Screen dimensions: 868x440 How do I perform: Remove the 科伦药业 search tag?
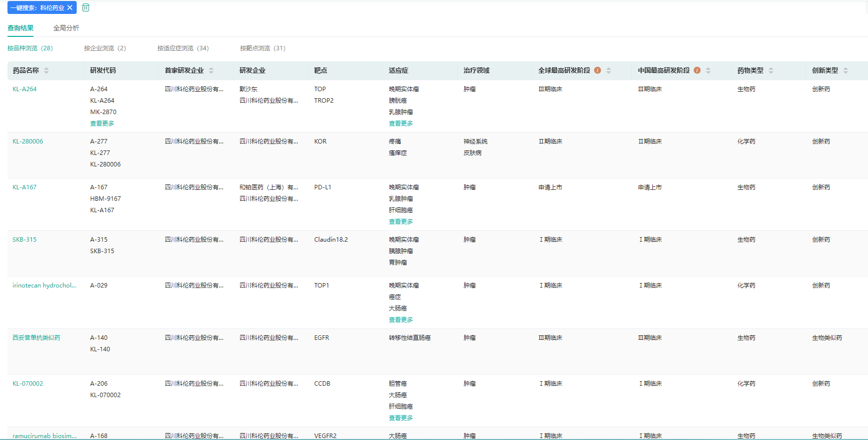[70, 8]
